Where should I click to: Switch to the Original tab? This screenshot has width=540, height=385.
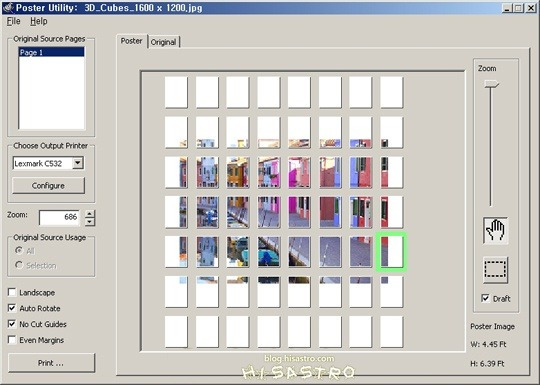(x=164, y=42)
